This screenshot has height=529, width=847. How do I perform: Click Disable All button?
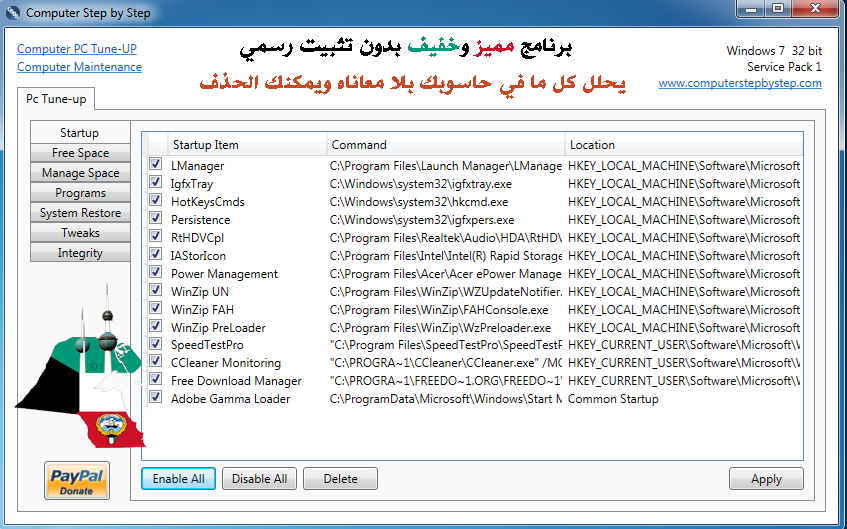(x=259, y=479)
